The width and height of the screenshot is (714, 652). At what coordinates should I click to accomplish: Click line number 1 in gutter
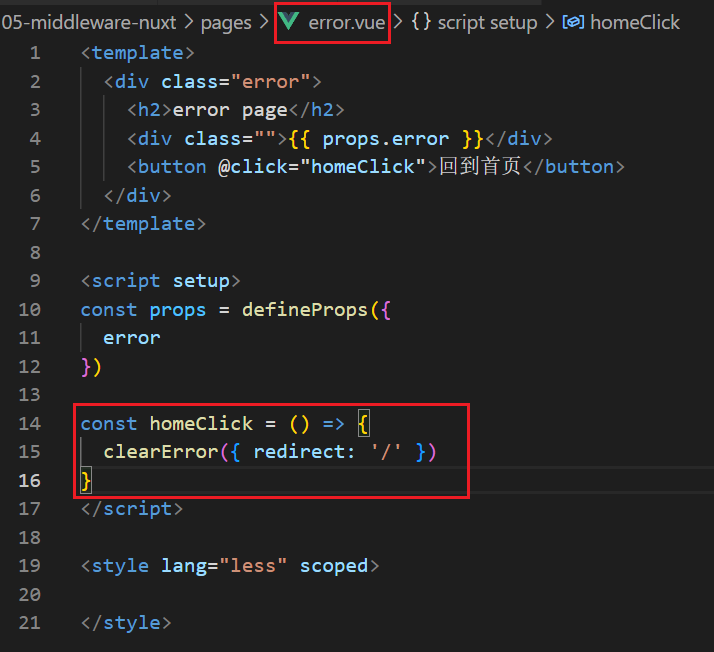point(35,53)
